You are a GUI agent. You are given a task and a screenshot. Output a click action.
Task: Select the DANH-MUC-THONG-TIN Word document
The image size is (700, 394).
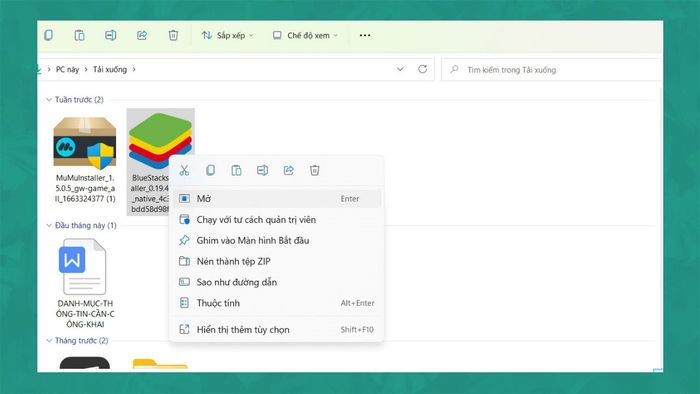point(83,266)
